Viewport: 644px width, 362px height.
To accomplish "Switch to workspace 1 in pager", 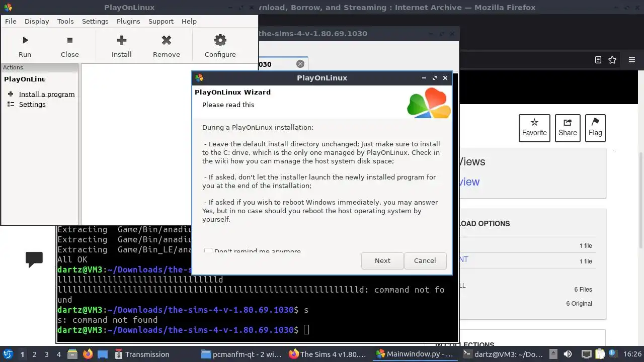I will pos(22,354).
